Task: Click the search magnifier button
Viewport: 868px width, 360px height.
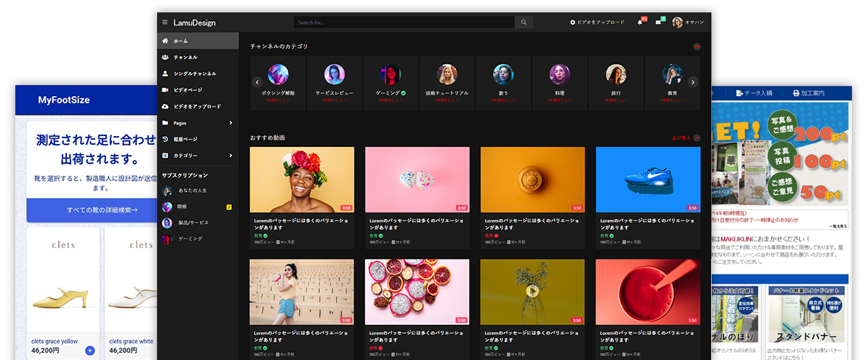Action: [523, 23]
